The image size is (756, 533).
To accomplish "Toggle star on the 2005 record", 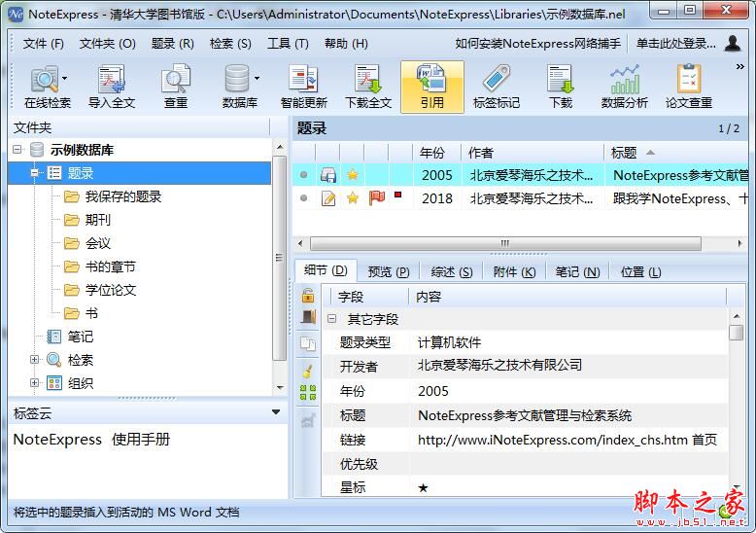I will [353, 174].
